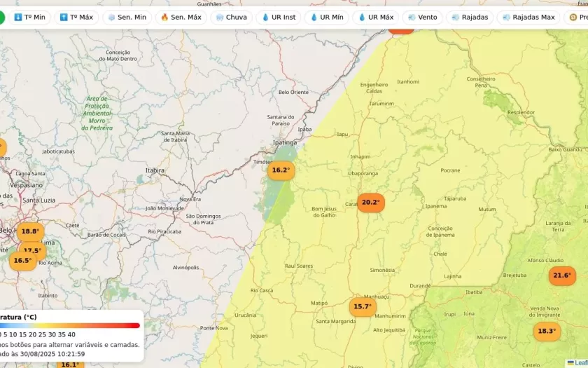
Task: Click the 16.2° station marker near Timóteo
Action: [x=281, y=170]
